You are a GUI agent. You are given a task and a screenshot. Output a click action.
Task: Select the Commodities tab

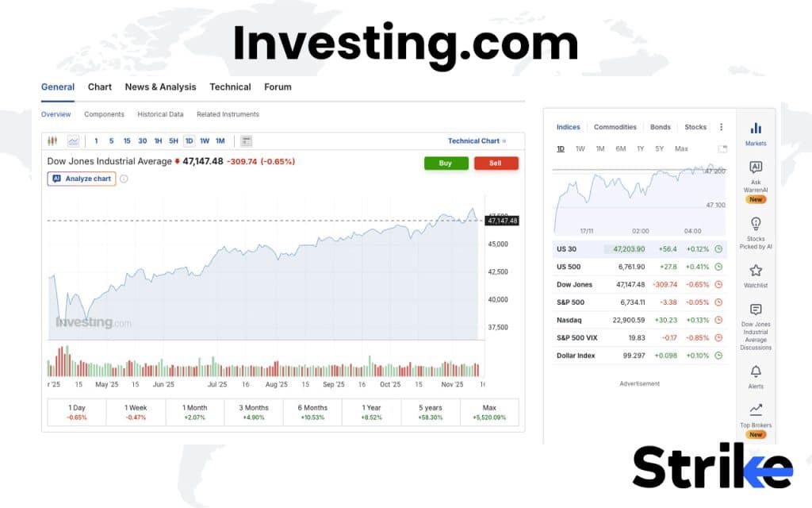615,127
